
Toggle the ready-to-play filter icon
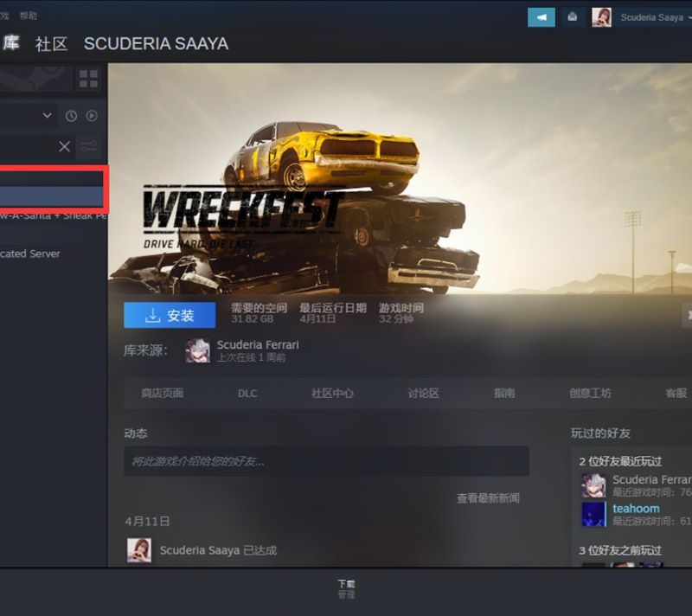[92, 116]
